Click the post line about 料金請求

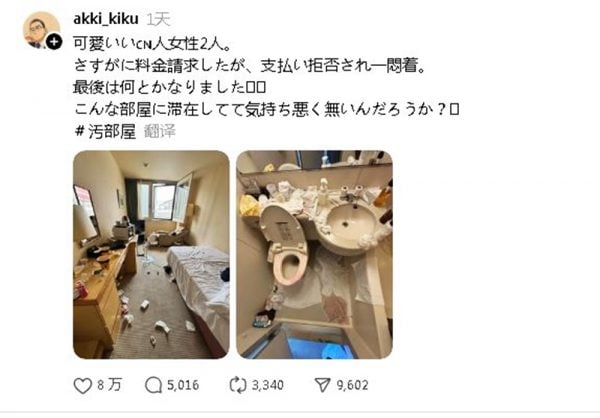point(249,66)
